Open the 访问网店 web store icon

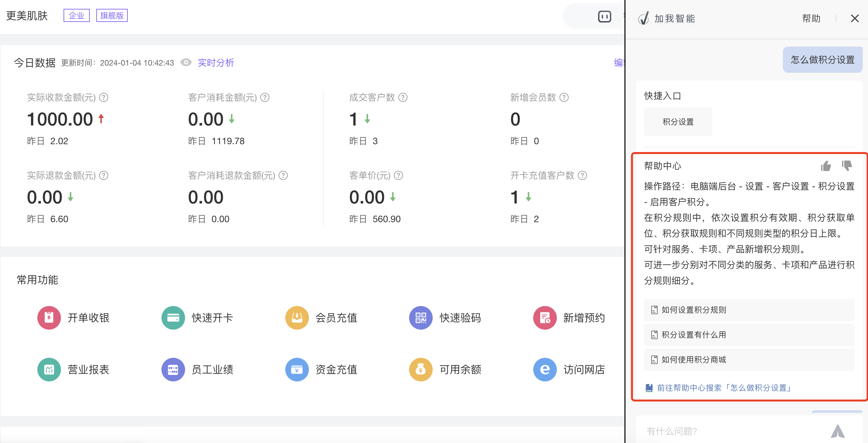(x=544, y=370)
